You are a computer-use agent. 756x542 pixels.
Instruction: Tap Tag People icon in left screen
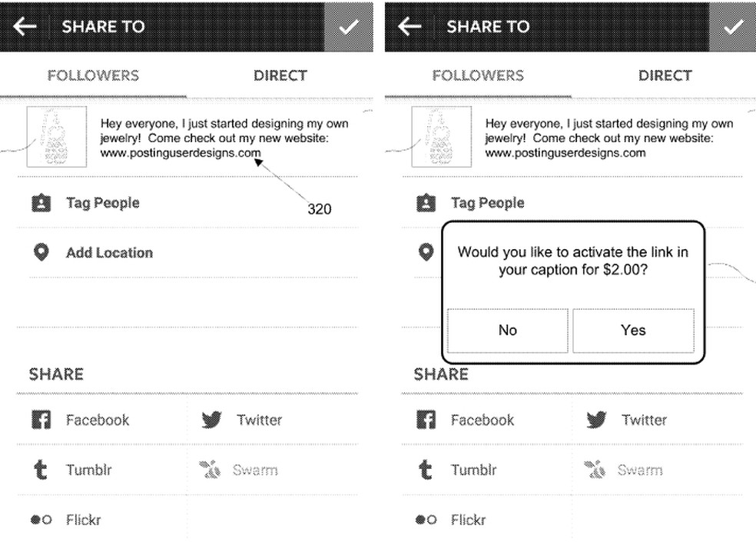pyautogui.click(x=41, y=203)
